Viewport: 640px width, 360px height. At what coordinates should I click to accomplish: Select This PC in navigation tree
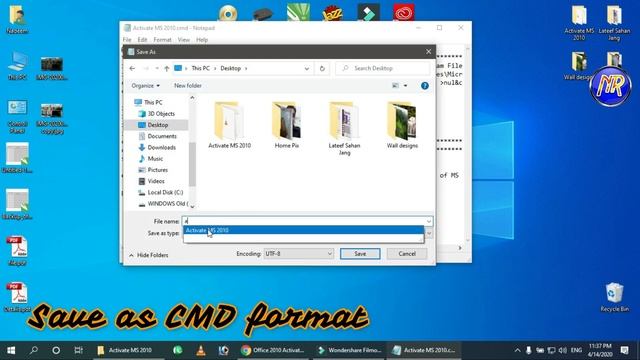click(x=153, y=102)
